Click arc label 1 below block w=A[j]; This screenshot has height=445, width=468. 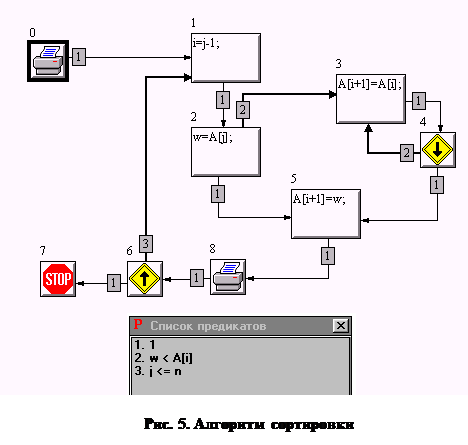(x=218, y=194)
